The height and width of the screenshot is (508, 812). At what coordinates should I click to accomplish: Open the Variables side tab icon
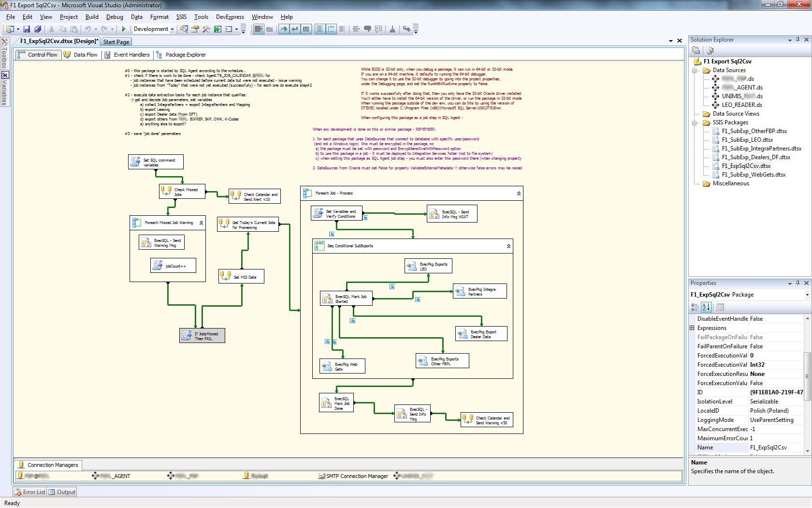click(5, 75)
